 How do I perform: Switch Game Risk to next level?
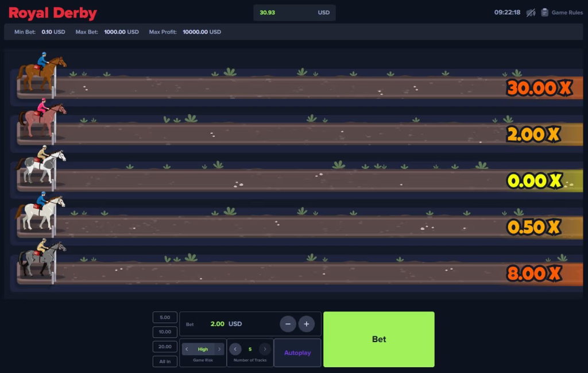(219, 349)
